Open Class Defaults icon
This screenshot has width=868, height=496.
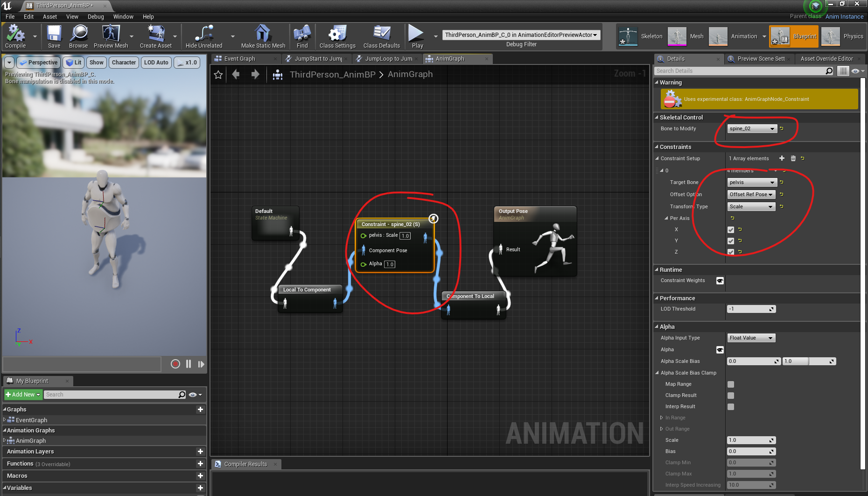pyautogui.click(x=381, y=36)
